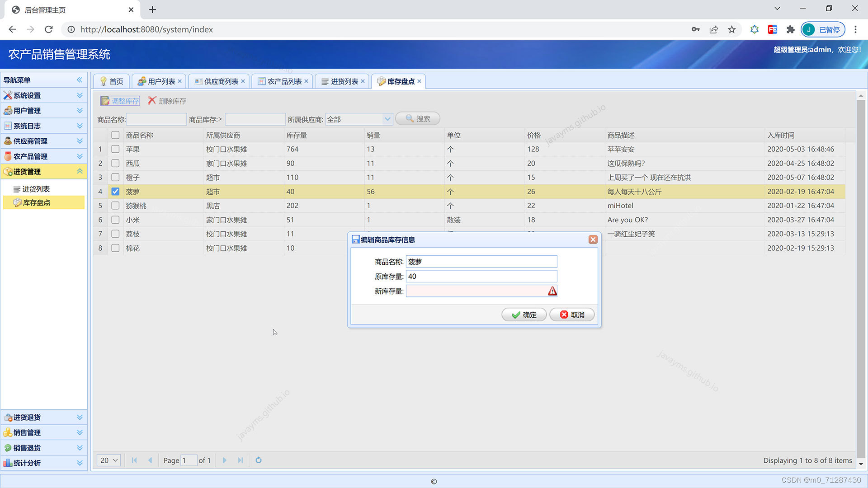868x488 pixels.
Task: Click the pagination refresh icon
Action: (259, 460)
